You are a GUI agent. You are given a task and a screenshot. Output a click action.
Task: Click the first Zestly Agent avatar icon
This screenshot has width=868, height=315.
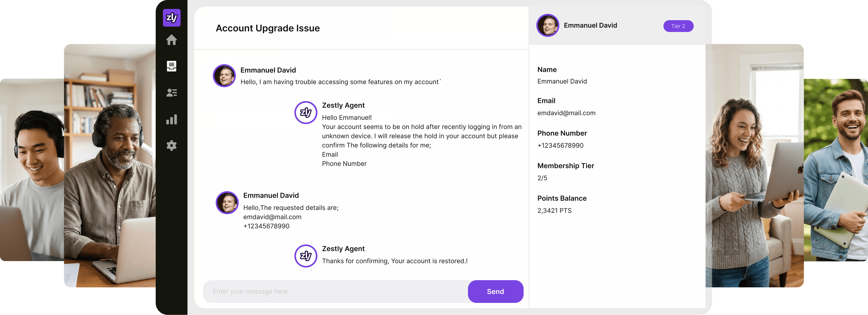306,112
